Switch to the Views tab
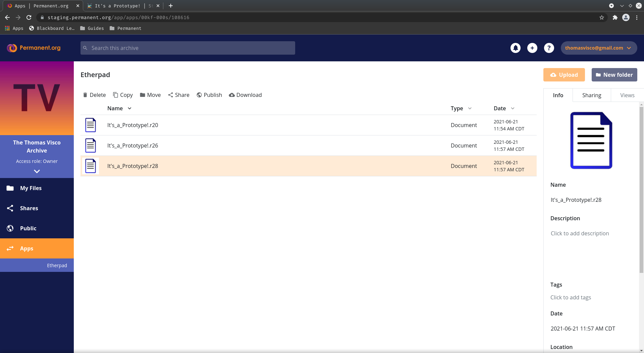This screenshot has height=353, width=644. tap(627, 95)
